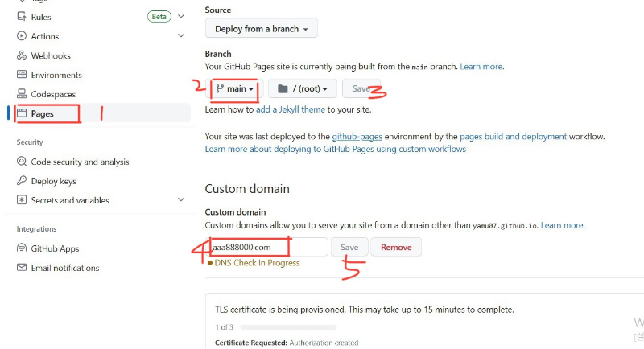Open the add a Jekyll theme link
Screen dimensions: 644x349
291,109
